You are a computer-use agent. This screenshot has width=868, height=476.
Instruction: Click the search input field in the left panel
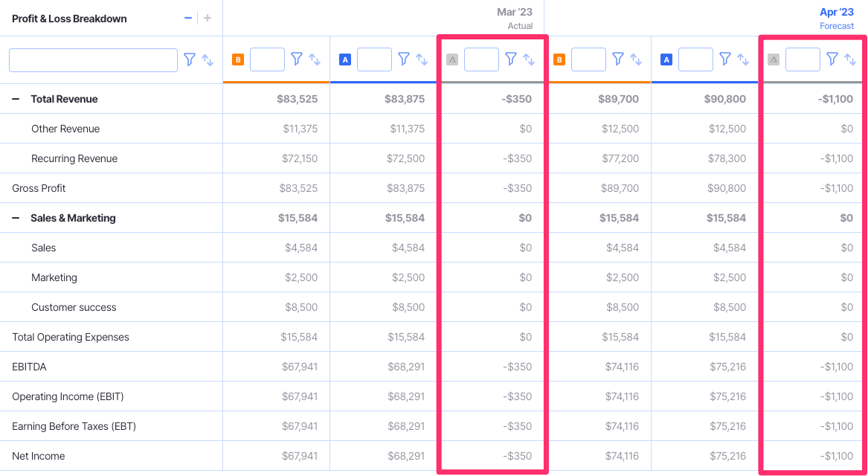[x=93, y=59]
